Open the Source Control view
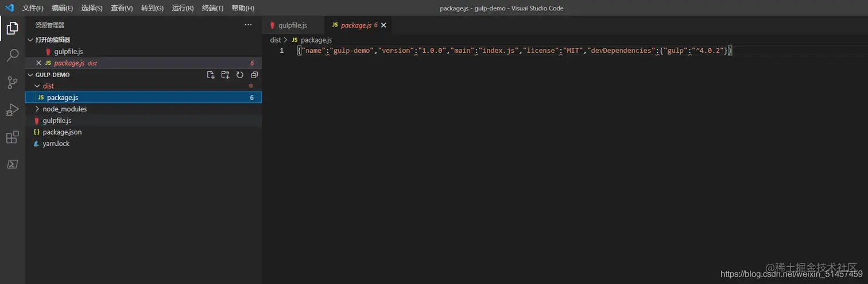This screenshot has height=284, width=868. pos(12,83)
